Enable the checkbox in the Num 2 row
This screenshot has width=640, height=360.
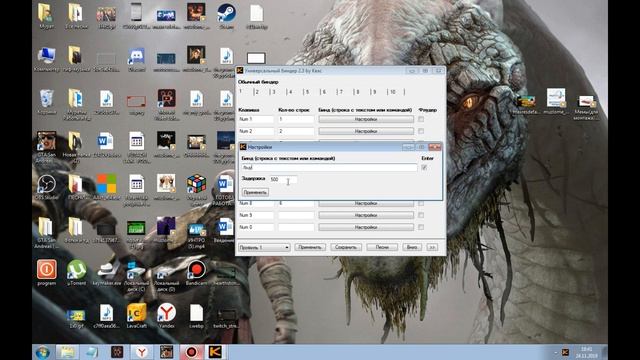pos(421,131)
